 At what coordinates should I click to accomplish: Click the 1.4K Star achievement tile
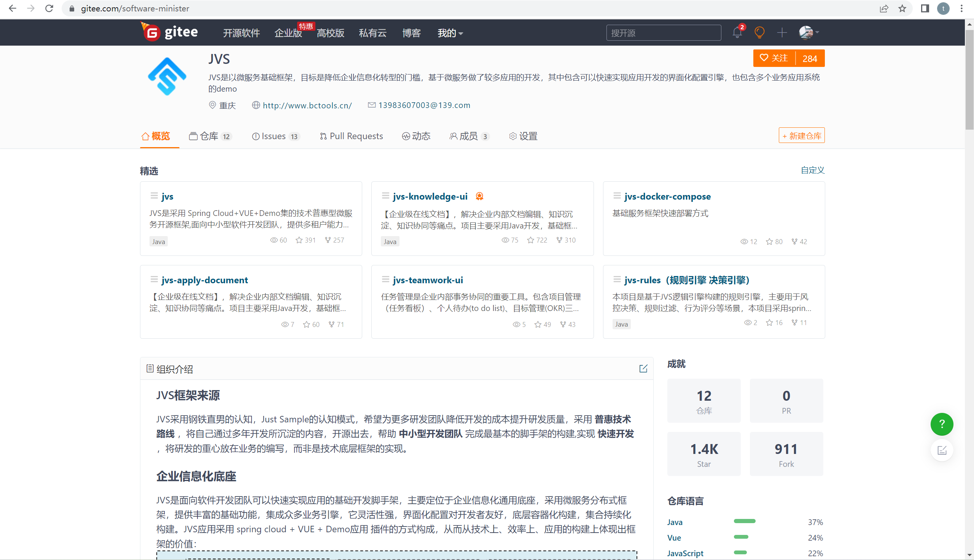click(704, 454)
